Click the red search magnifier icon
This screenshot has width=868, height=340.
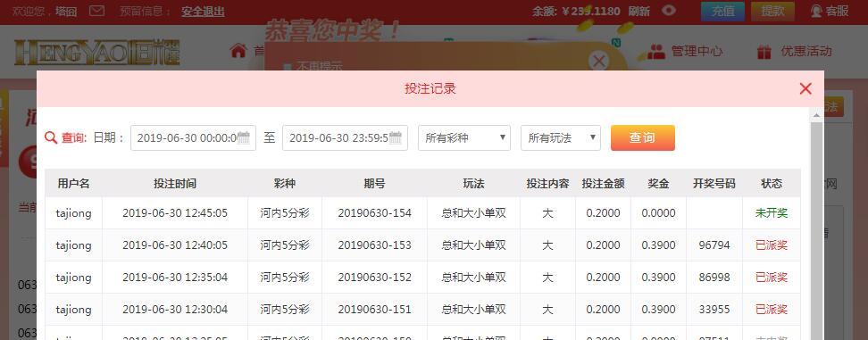pos(51,137)
